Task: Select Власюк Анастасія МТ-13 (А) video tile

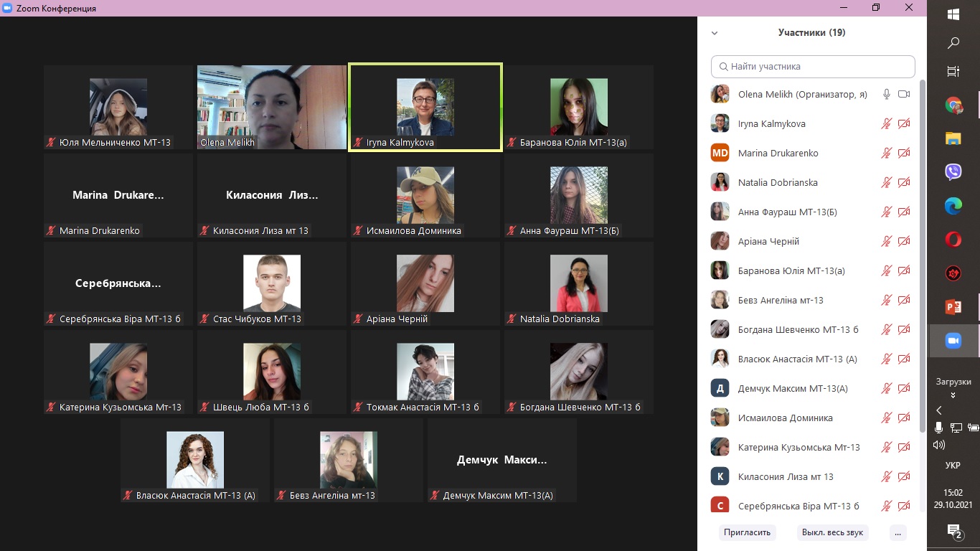Action: click(x=194, y=460)
